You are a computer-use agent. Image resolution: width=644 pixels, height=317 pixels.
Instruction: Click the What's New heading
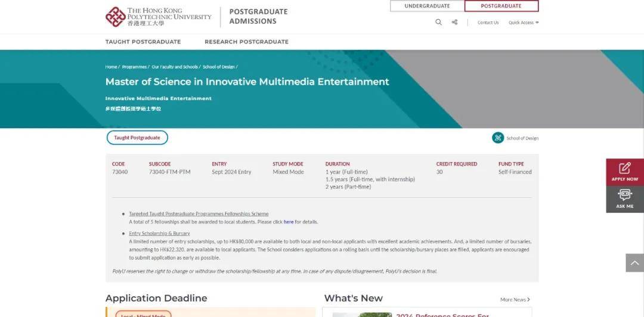pyautogui.click(x=353, y=298)
